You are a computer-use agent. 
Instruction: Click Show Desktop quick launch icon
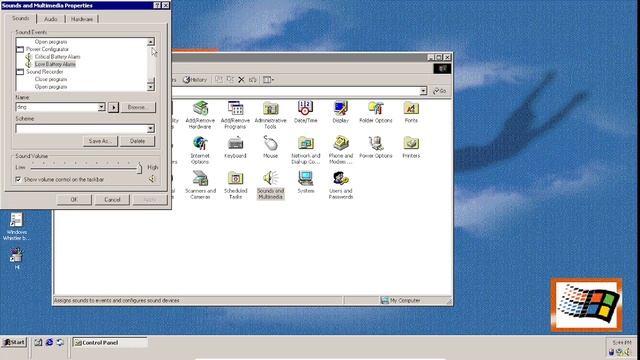pyautogui.click(x=38, y=342)
